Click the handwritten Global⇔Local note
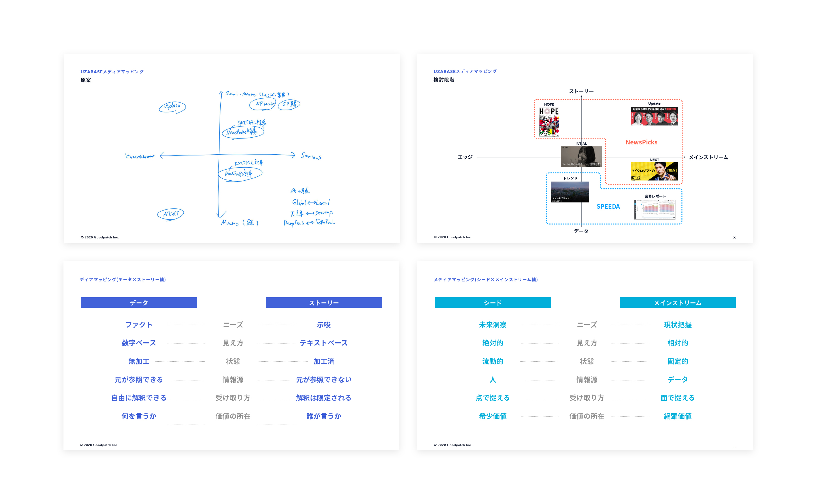The height and width of the screenshot is (504, 816). click(311, 202)
